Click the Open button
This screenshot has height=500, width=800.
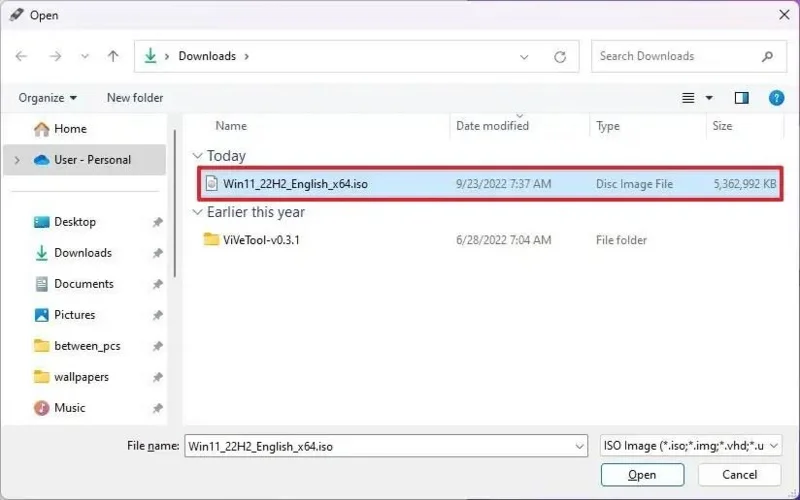[642, 475]
